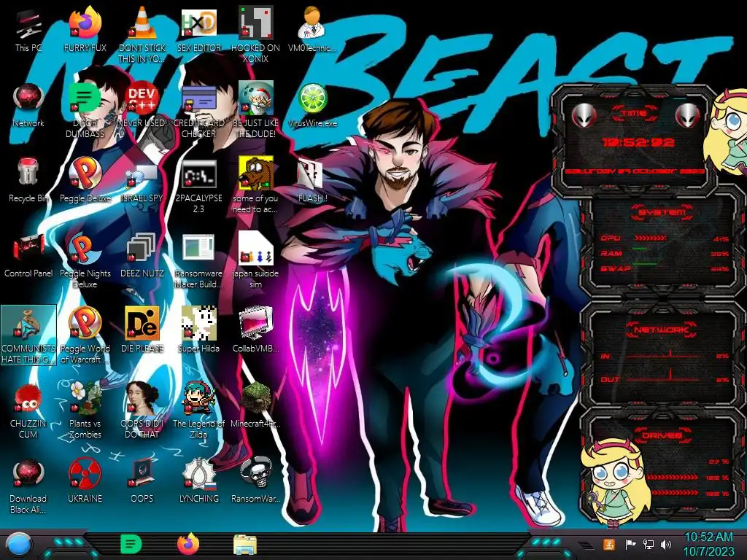
Task: Open the Action Center flag tray icon
Action: [x=630, y=544]
